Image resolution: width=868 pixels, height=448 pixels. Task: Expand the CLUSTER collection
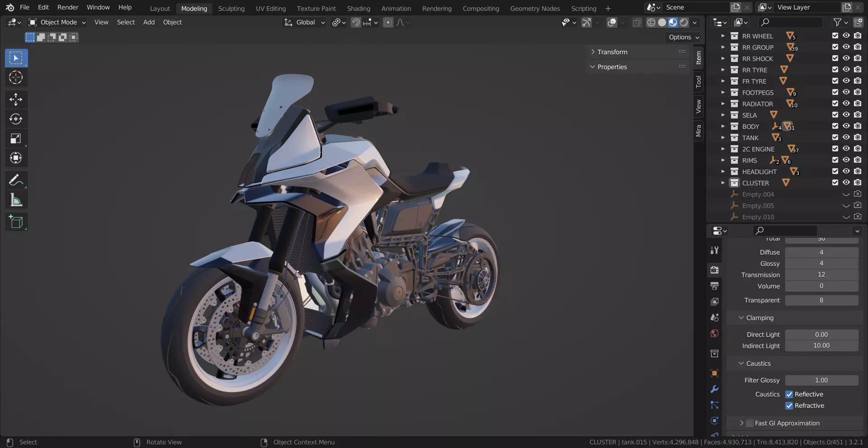[x=723, y=183]
